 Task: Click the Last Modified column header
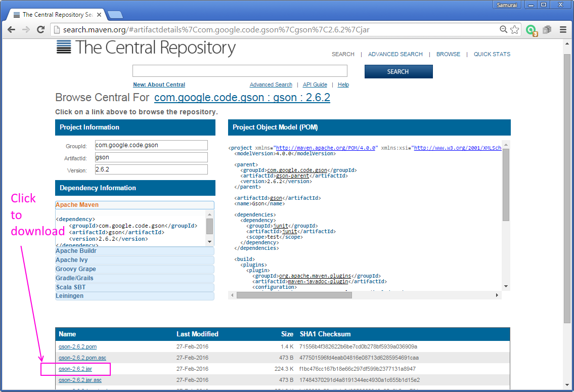click(197, 334)
